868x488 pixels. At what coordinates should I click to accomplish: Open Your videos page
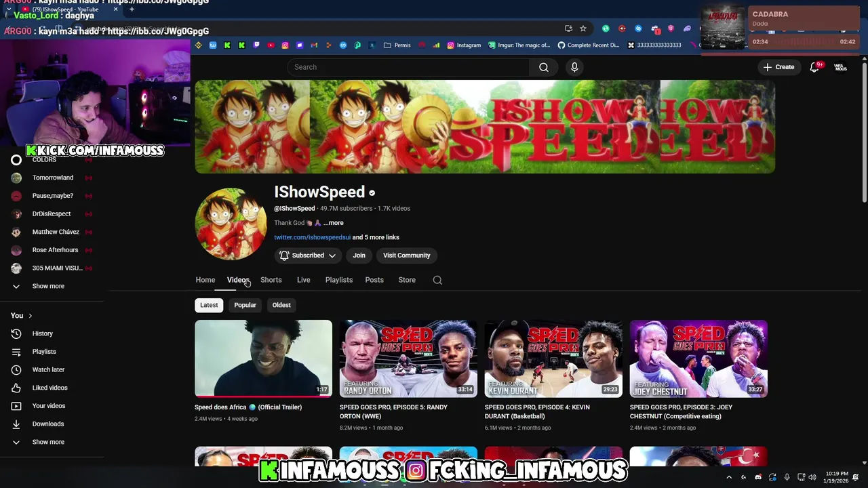(49, 406)
